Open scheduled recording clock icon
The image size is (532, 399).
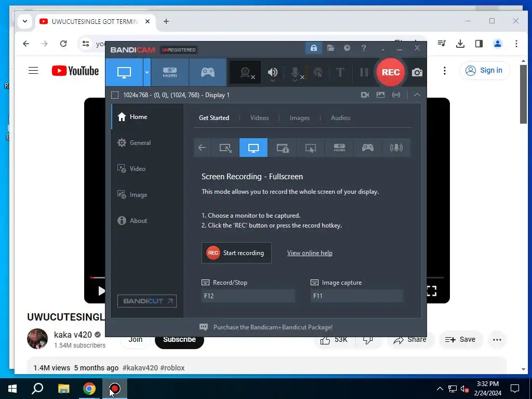tap(347, 48)
